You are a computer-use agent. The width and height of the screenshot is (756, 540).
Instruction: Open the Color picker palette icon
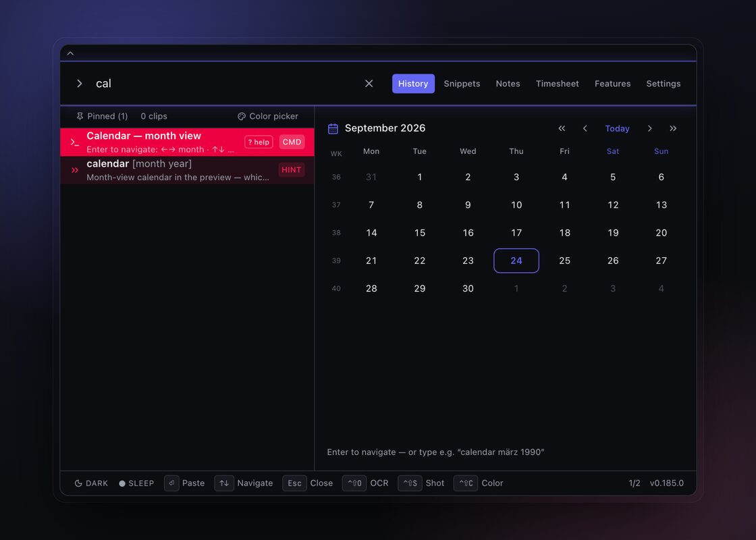[242, 116]
